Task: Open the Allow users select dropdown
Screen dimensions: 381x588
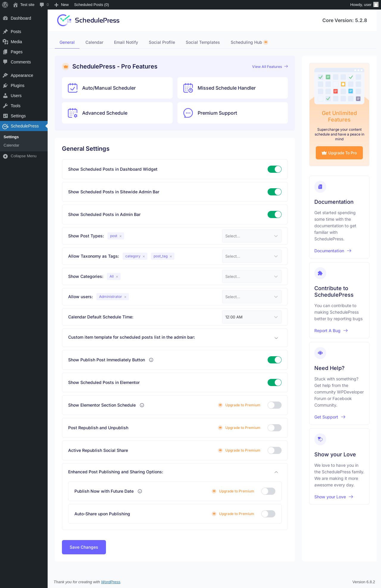Action: coord(252,297)
